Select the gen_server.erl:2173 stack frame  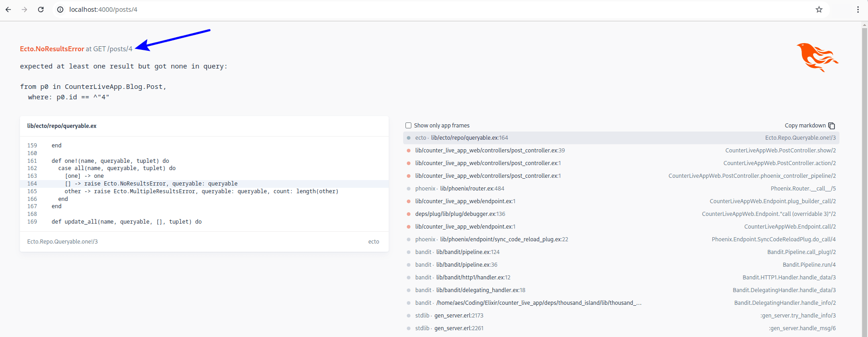pyautogui.click(x=621, y=316)
